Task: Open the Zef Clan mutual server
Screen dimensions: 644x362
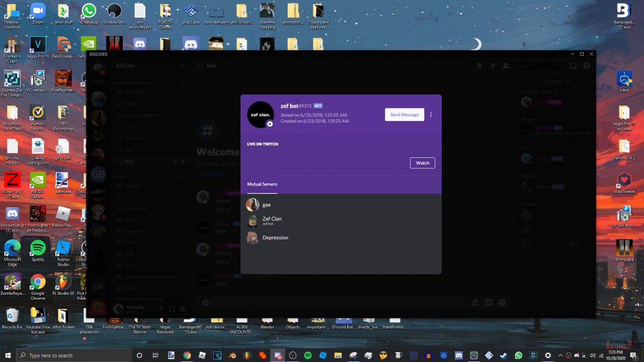Action: point(341,220)
